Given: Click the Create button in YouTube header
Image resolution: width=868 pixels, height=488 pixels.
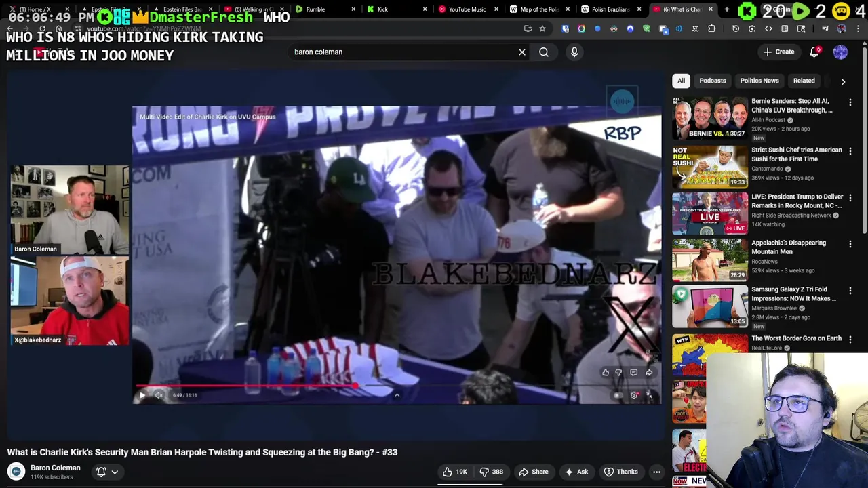Looking at the screenshot, I should [x=778, y=52].
